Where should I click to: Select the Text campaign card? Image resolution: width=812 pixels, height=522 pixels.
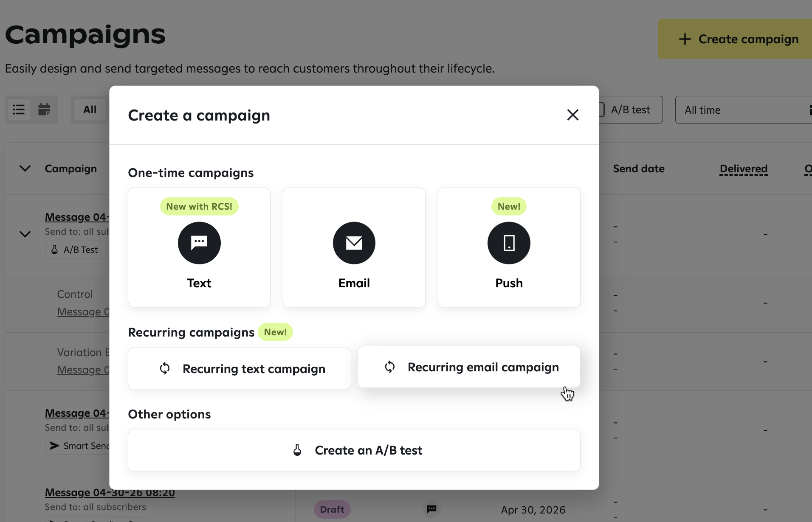tap(199, 247)
